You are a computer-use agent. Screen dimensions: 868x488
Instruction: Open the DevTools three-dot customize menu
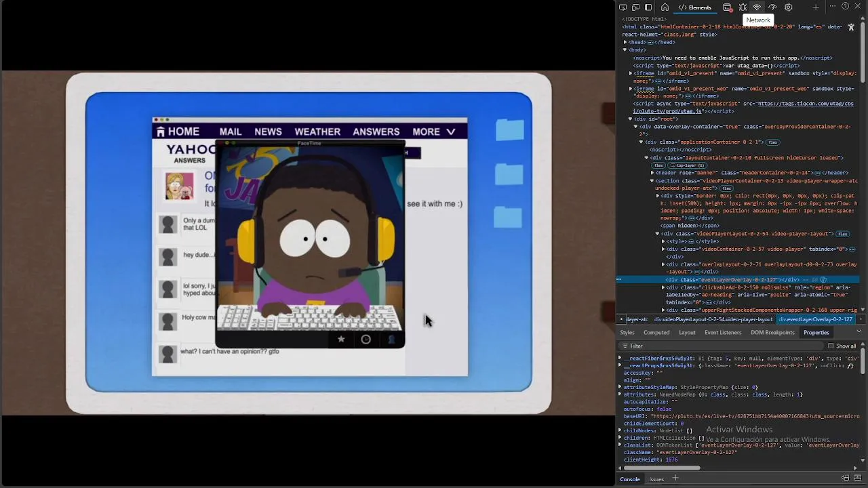coord(832,7)
